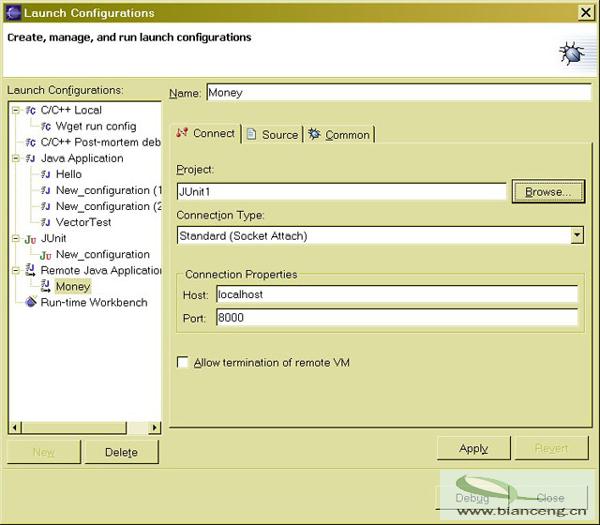The width and height of the screenshot is (600, 525).
Task: Collapse the Java Application tree node
Action: tap(15, 158)
